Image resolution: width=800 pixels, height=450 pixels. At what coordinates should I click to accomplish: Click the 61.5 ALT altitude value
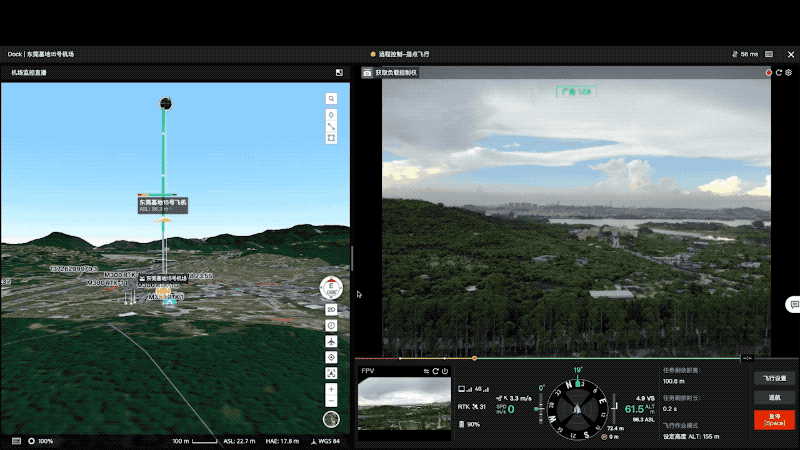click(640, 409)
